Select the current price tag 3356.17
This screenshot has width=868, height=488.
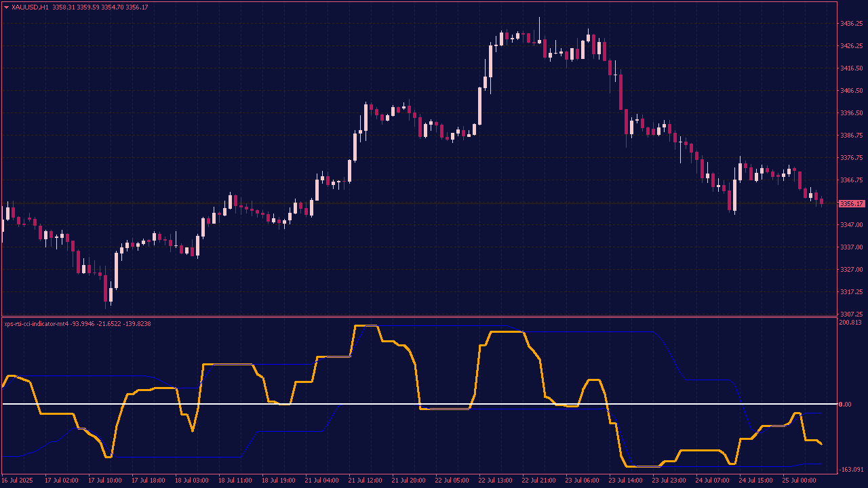pos(851,203)
